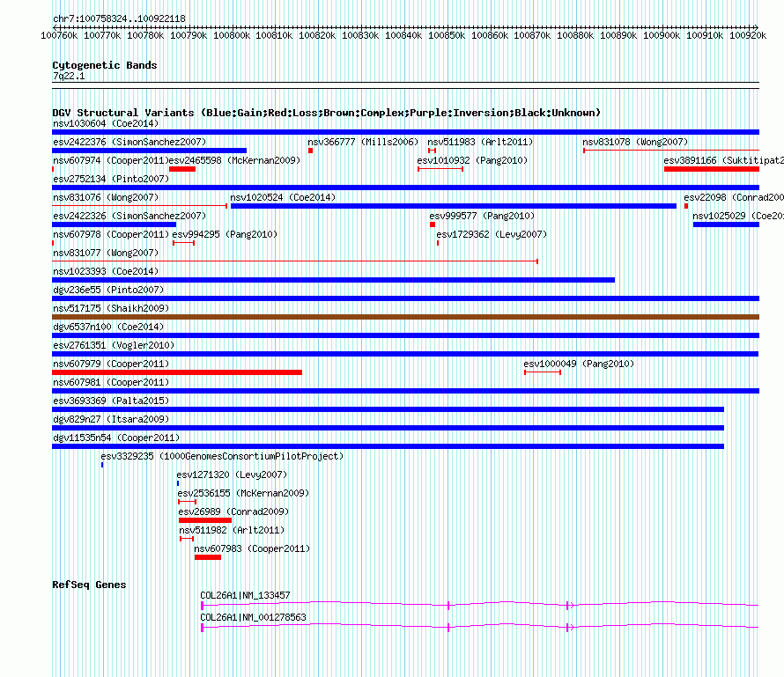
Task: Click the nsv1023393 blue gain bar
Action: [334, 280]
